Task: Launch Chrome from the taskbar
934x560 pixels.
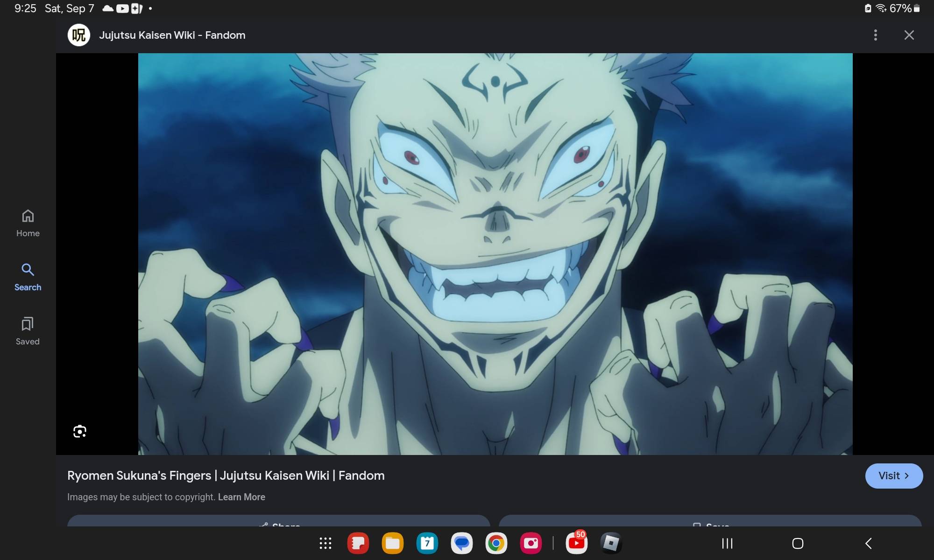Action: click(x=496, y=543)
